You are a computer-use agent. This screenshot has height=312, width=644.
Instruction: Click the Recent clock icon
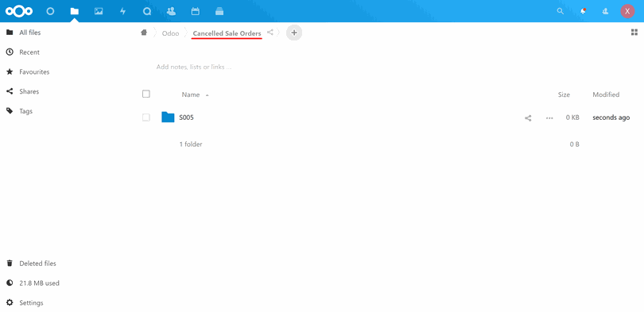(10, 52)
